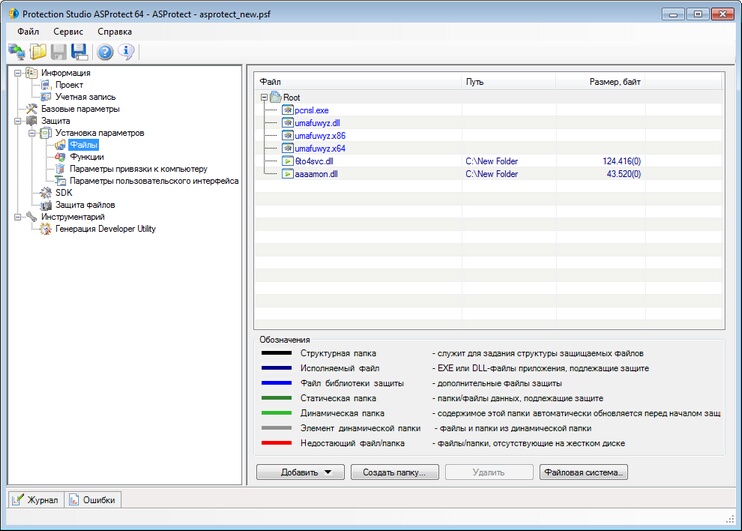Click the pcnsl.exe file icon
The width and height of the screenshot is (742, 531).
point(287,110)
